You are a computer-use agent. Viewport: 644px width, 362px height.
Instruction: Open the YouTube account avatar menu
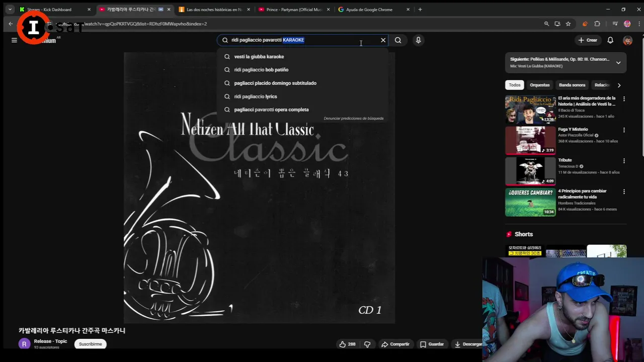click(627, 40)
